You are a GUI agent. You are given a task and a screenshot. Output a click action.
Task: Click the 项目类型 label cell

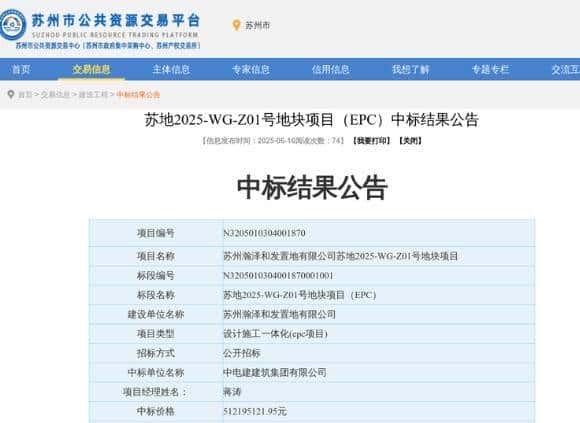156,334
